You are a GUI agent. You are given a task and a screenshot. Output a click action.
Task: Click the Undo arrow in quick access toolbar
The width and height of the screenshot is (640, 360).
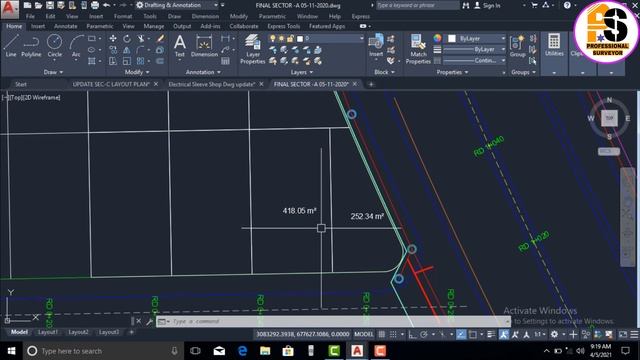[x=107, y=5]
